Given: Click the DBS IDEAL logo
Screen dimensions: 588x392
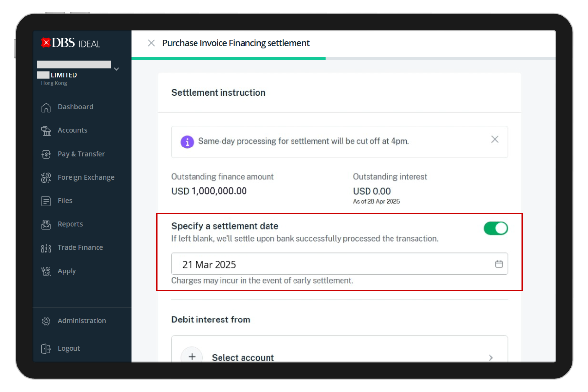Looking at the screenshot, I should click(x=71, y=43).
